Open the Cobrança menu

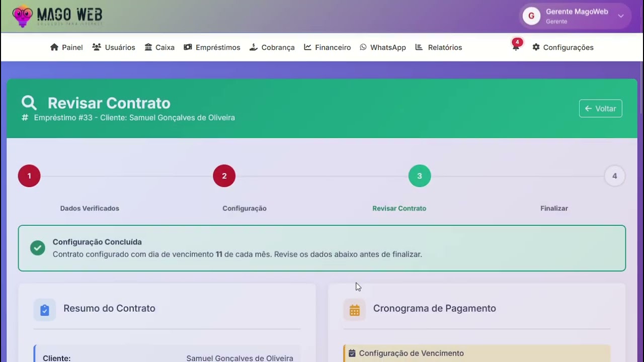(272, 47)
